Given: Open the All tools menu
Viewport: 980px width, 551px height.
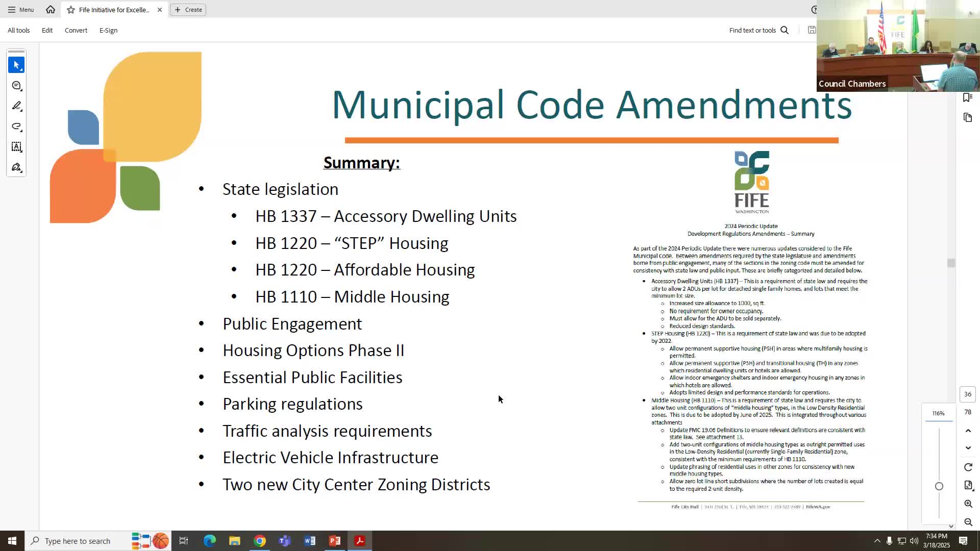Looking at the screenshot, I should tap(19, 30).
